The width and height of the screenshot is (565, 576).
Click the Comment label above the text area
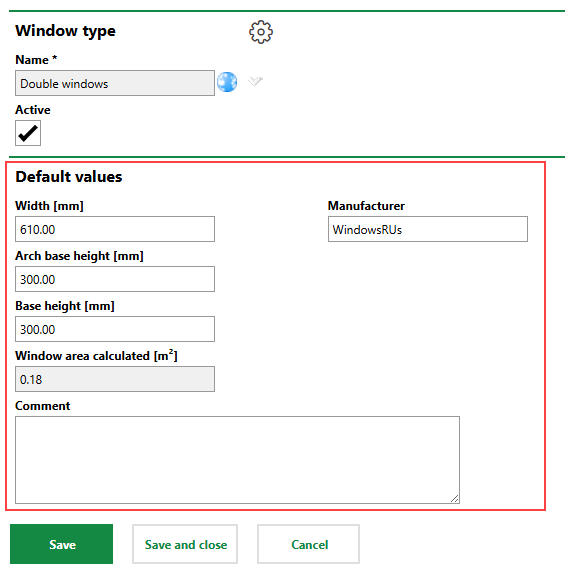(x=43, y=406)
